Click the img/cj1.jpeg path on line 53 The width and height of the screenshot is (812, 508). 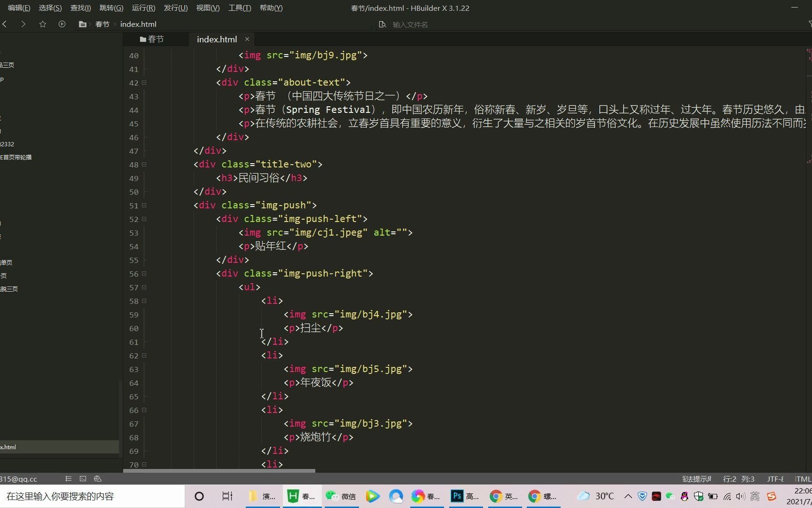tap(328, 232)
